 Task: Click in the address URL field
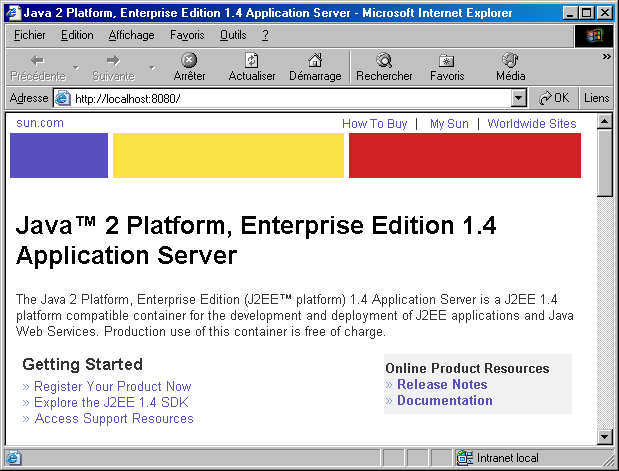coord(290,98)
